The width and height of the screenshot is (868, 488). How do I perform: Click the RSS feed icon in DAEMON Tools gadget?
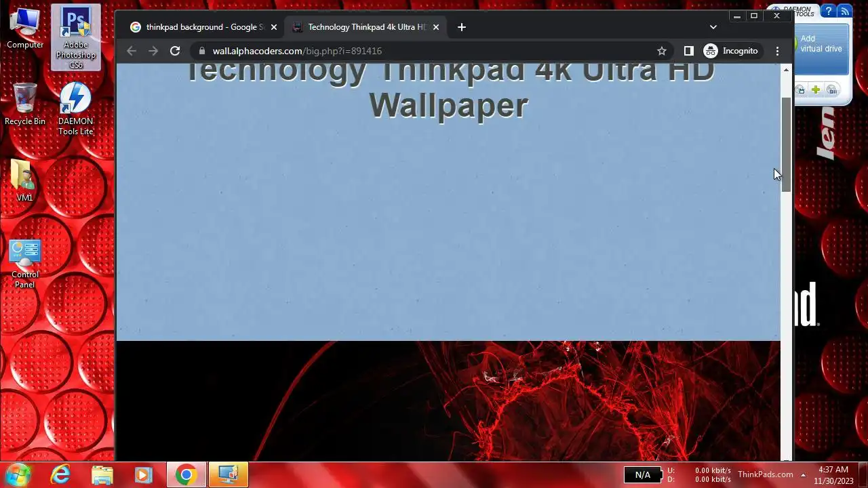pos(844,12)
